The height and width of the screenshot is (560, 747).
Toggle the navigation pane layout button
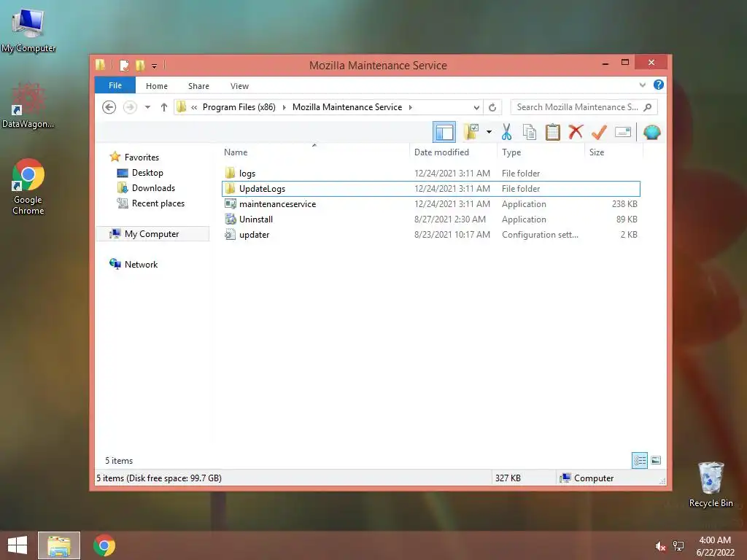click(444, 132)
